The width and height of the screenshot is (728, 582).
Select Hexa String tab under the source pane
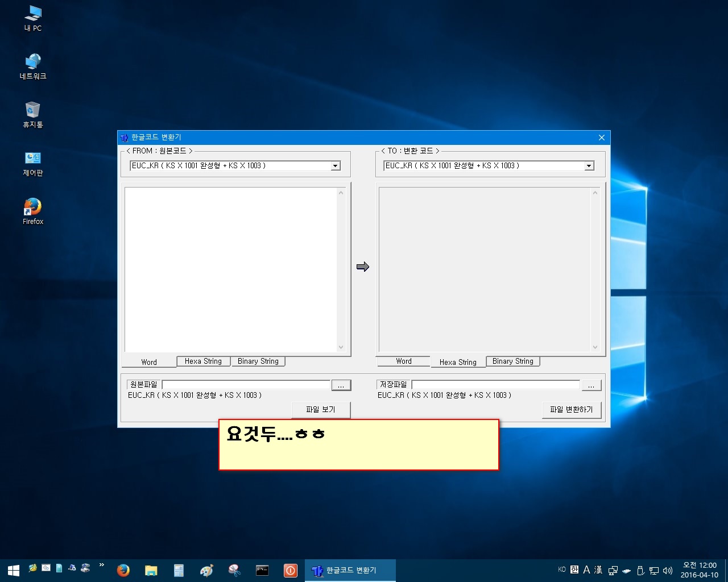pyautogui.click(x=203, y=361)
